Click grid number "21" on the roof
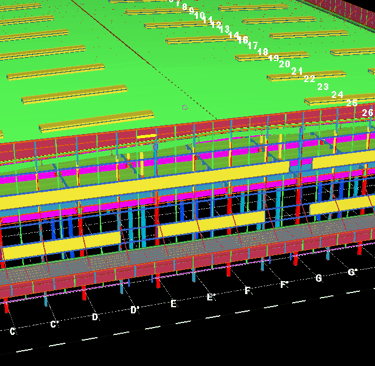 click(x=297, y=71)
